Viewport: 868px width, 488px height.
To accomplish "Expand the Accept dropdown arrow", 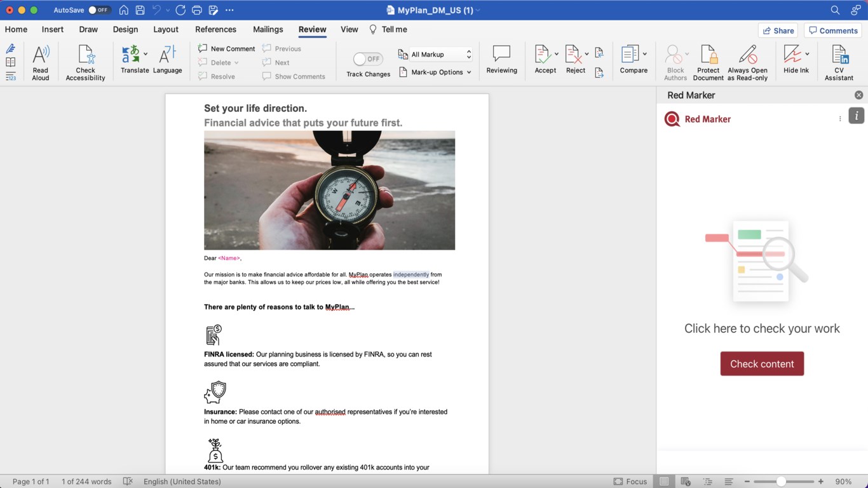I will coord(556,54).
